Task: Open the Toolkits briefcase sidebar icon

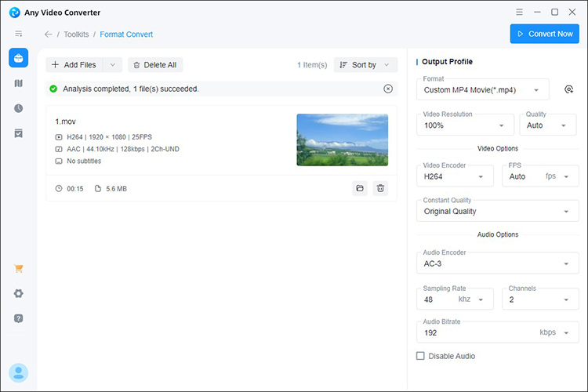Action: click(18, 58)
